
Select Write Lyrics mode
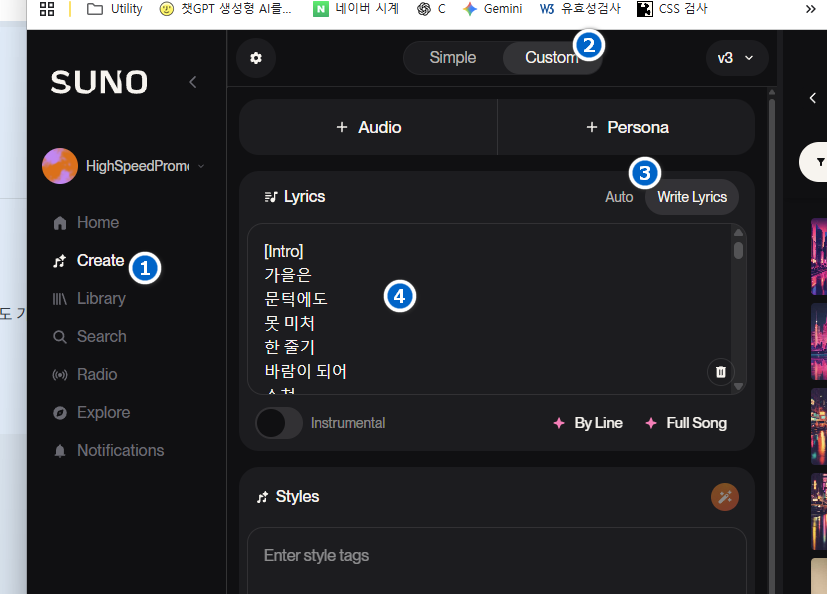click(x=691, y=197)
